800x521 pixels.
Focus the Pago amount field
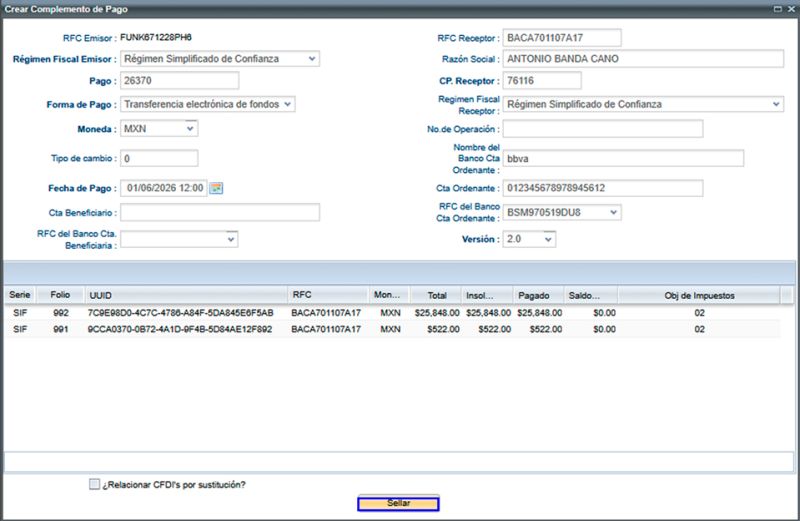coord(180,81)
